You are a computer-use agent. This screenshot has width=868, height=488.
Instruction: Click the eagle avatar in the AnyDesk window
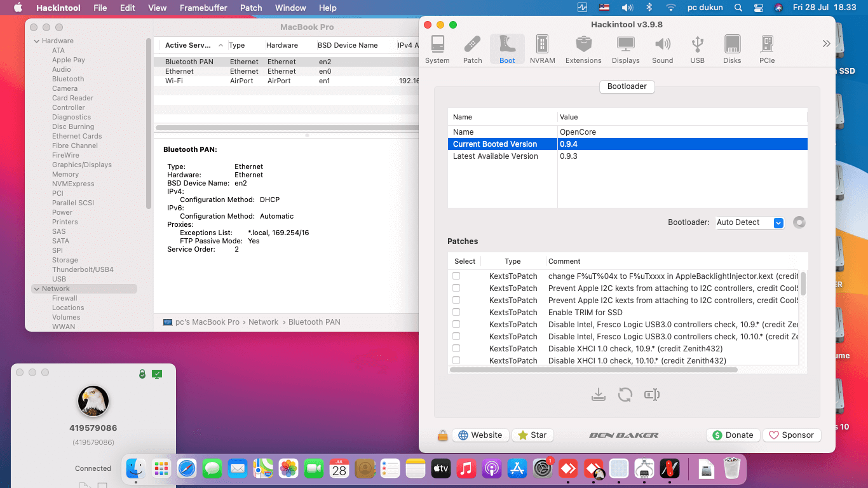click(x=93, y=401)
